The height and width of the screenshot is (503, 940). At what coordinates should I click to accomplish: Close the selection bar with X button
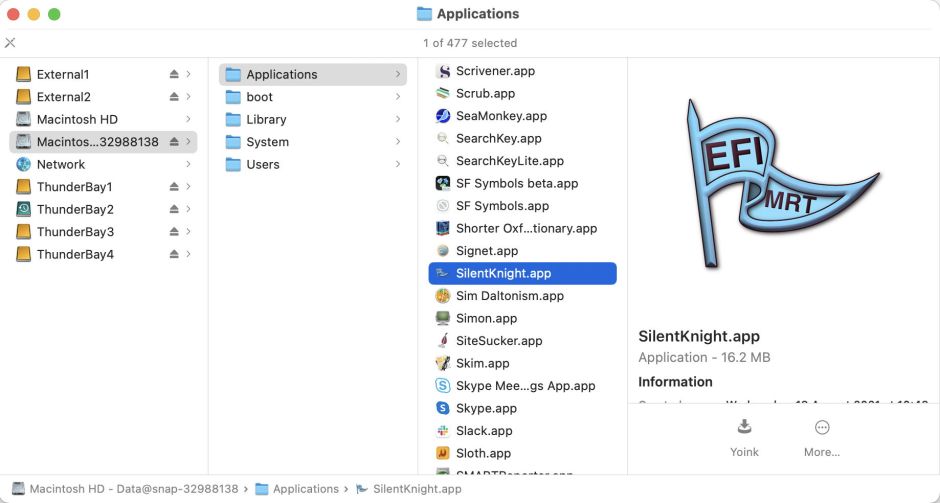pos(10,43)
